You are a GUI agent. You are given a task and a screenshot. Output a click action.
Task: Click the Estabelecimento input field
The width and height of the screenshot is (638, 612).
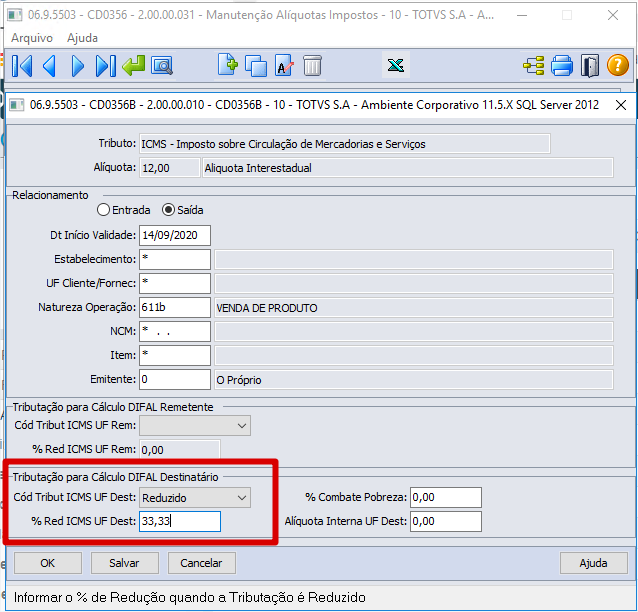click(175, 260)
